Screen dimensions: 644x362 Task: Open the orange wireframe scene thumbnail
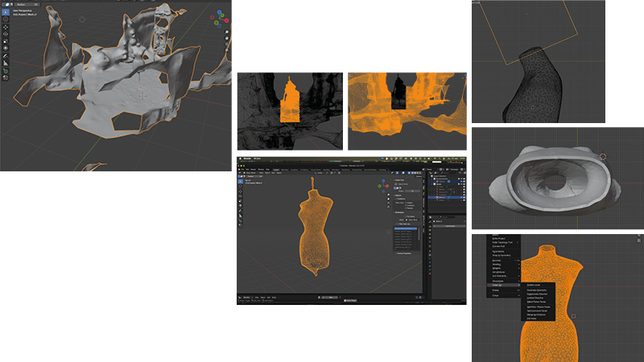(x=407, y=111)
